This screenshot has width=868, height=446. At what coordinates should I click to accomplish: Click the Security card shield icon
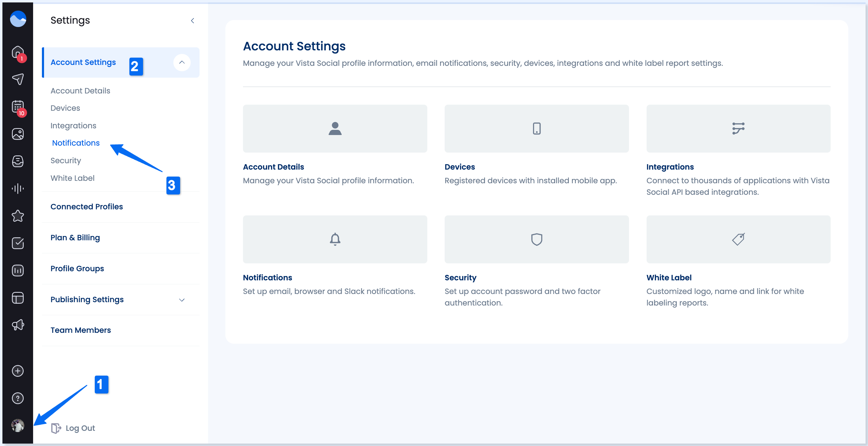[537, 239]
